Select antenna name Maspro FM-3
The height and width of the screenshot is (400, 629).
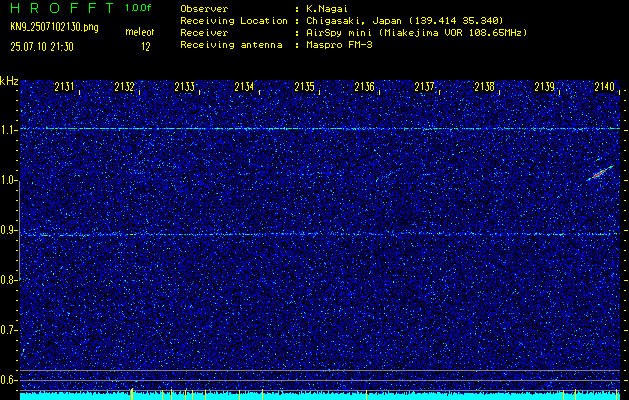(x=339, y=45)
